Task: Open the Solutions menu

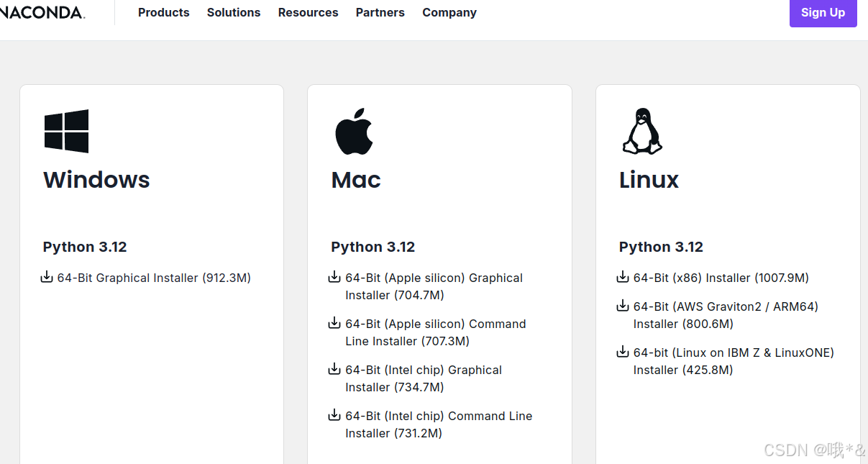Action: coord(234,12)
